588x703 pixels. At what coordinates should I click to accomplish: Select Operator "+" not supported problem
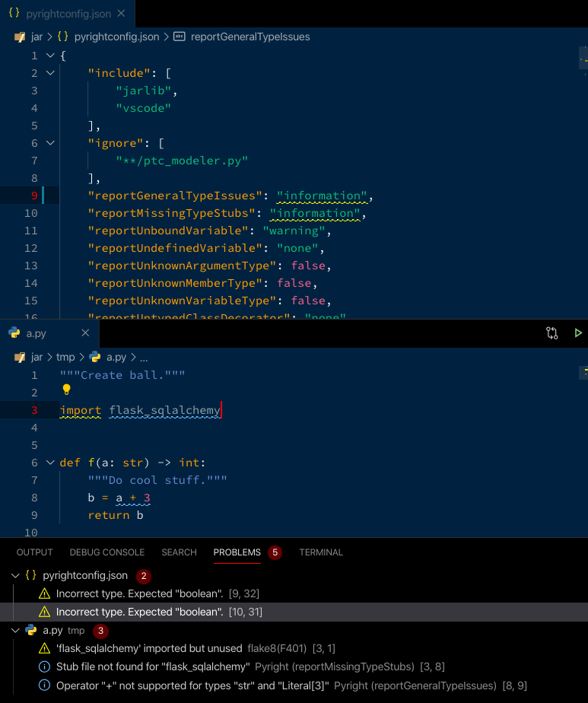coord(294,686)
